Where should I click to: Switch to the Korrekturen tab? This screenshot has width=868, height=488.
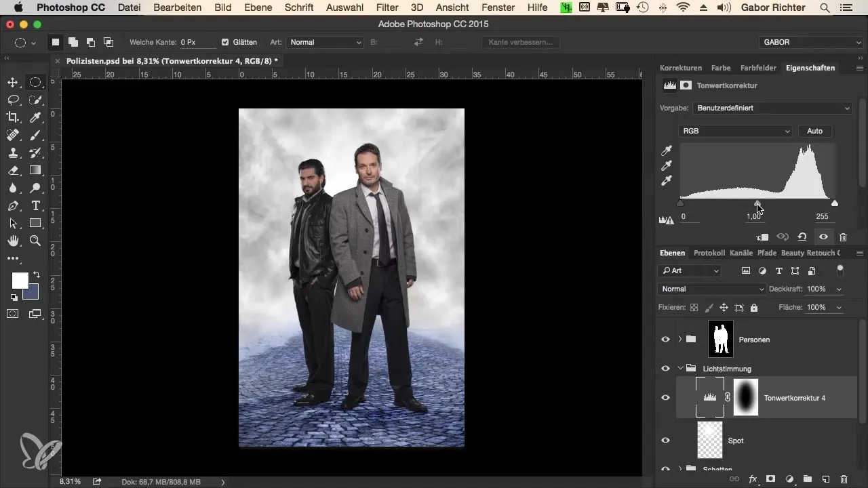[681, 68]
